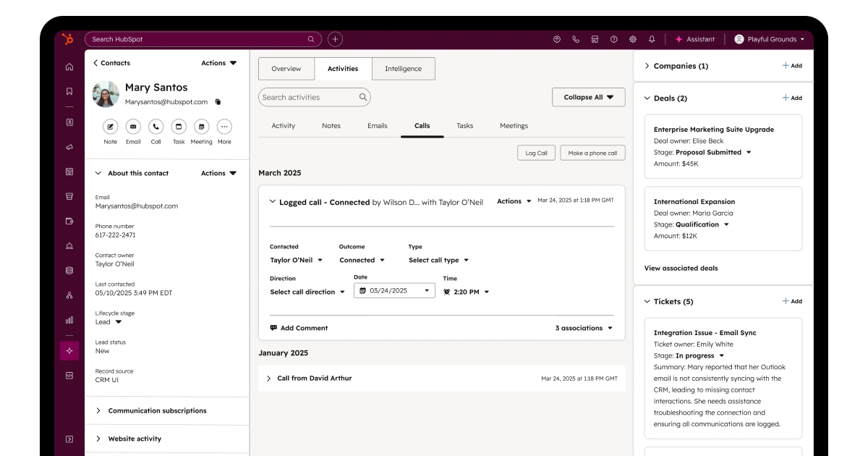Image resolution: width=868 pixels, height=456 pixels.
Task: Open the Reporting bar chart sidebar icon
Action: coord(69,319)
